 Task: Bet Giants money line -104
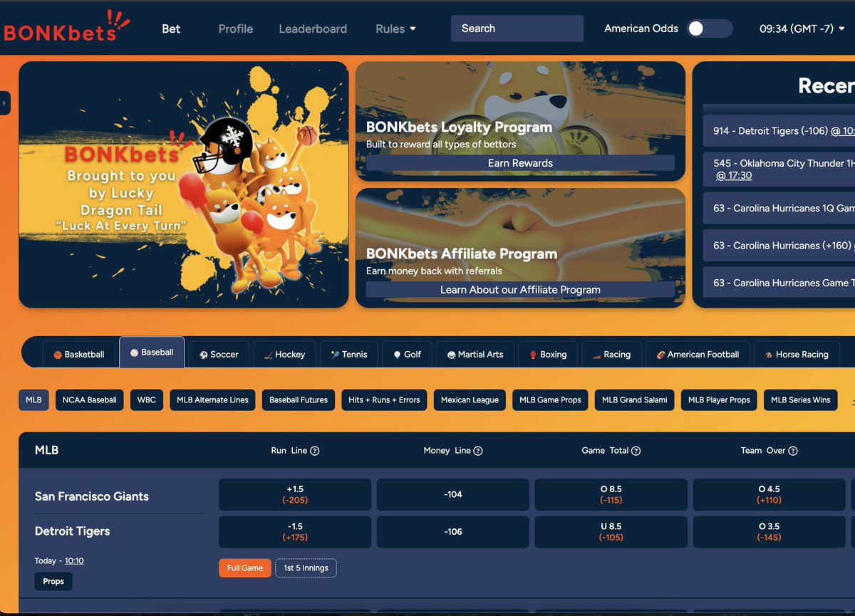(x=453, y=494)
